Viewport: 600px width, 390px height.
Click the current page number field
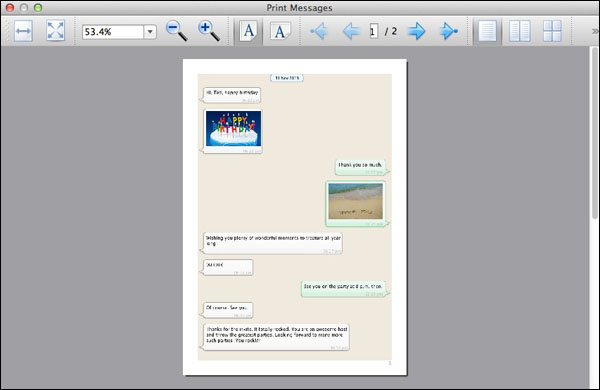pos(373,31)
